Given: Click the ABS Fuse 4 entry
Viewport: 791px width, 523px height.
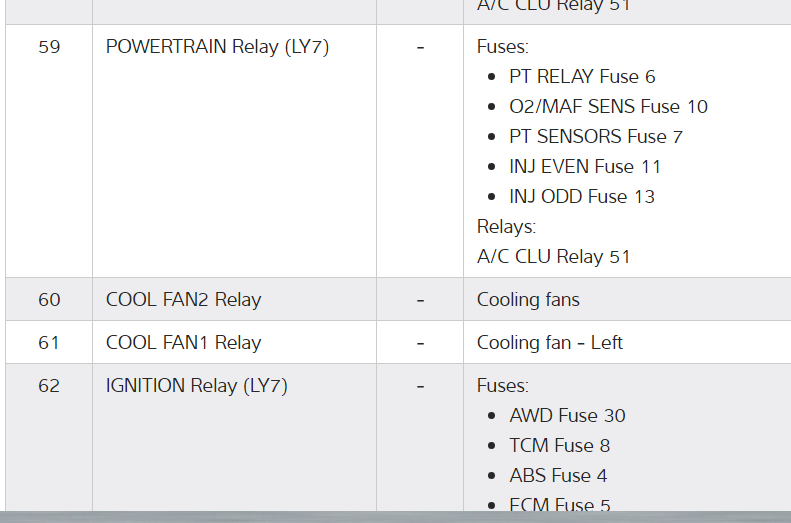Looking at the screenshot, I should pyautogui.click(x=558, y=476).
